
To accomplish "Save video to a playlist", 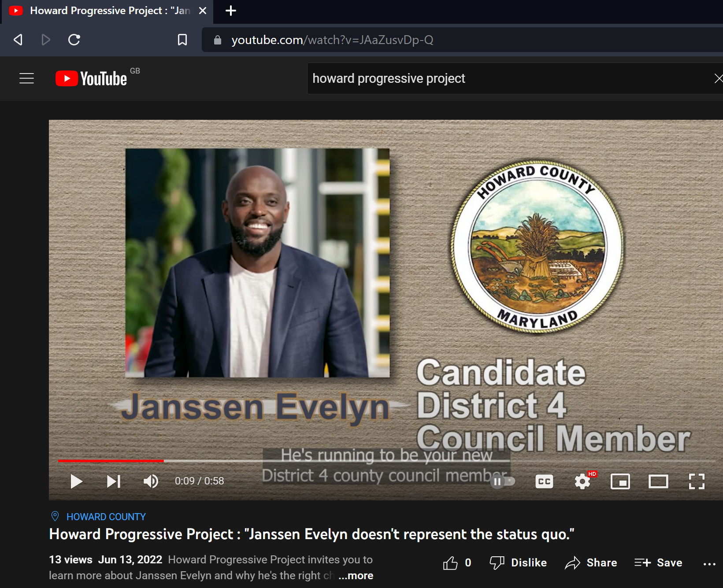I will pyautogui.click(x=659, y=563).
